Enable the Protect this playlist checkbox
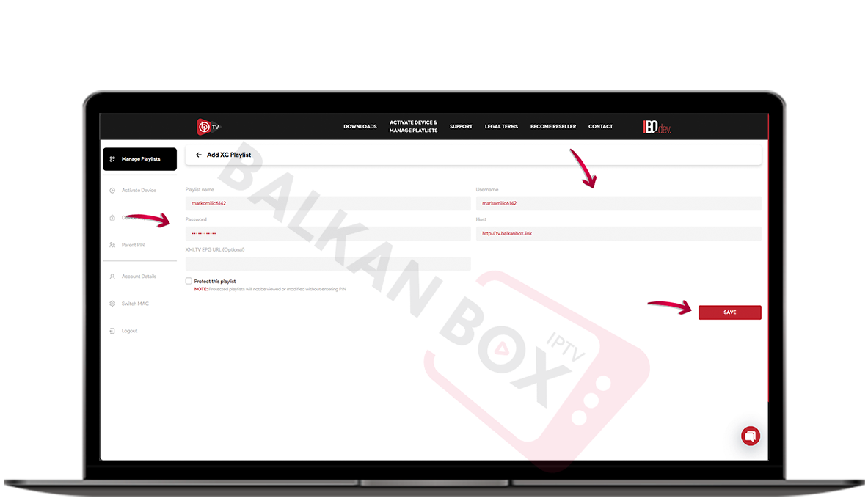 pos(189,281)
